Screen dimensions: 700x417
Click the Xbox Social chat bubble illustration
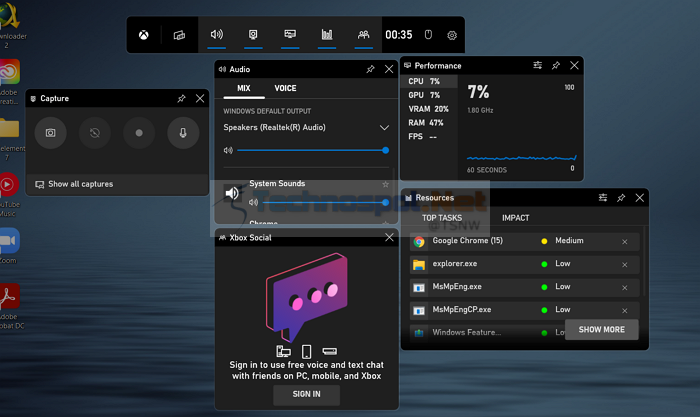(307, 297)
